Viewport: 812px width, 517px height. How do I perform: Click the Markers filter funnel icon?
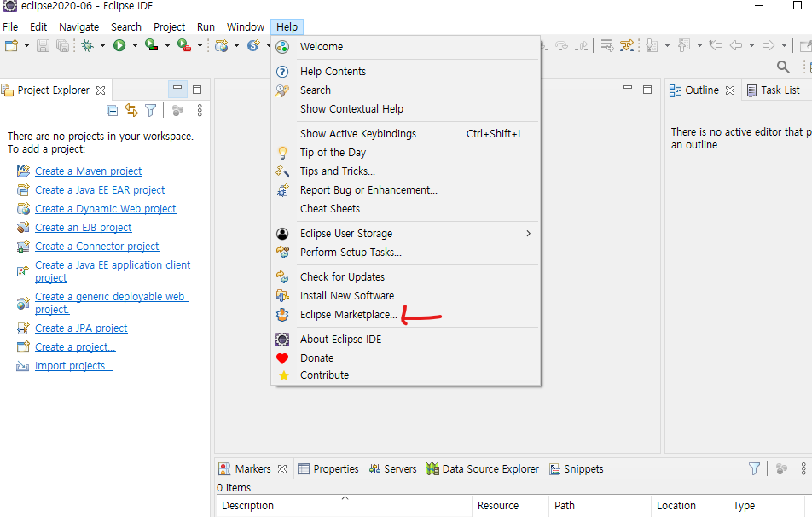(754, 469)
